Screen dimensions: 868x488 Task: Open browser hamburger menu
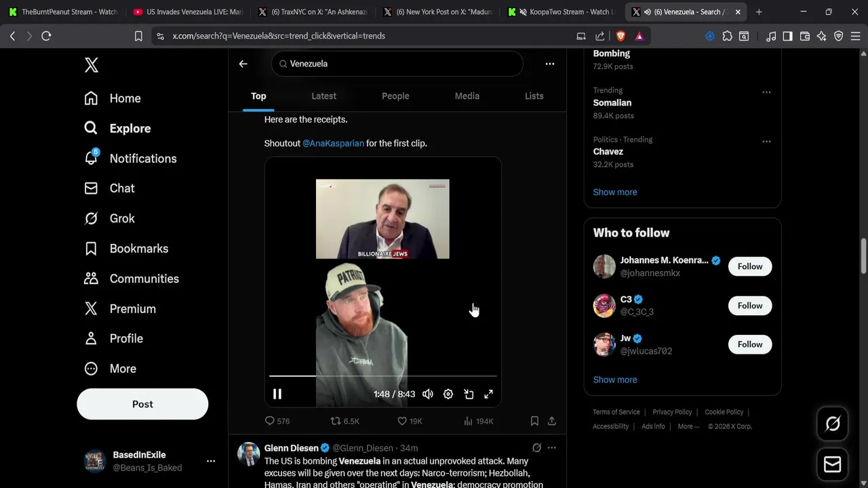855,36
